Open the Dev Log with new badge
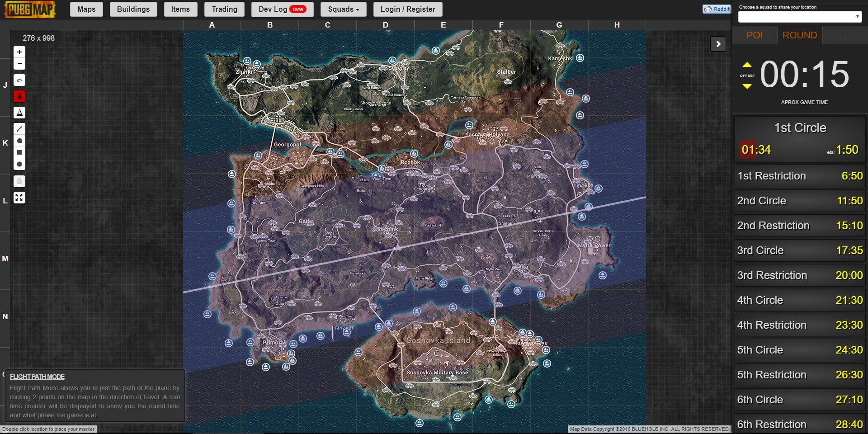Image resolution: width=868 pixels, height=434 pixels. (x=283, y=9)
